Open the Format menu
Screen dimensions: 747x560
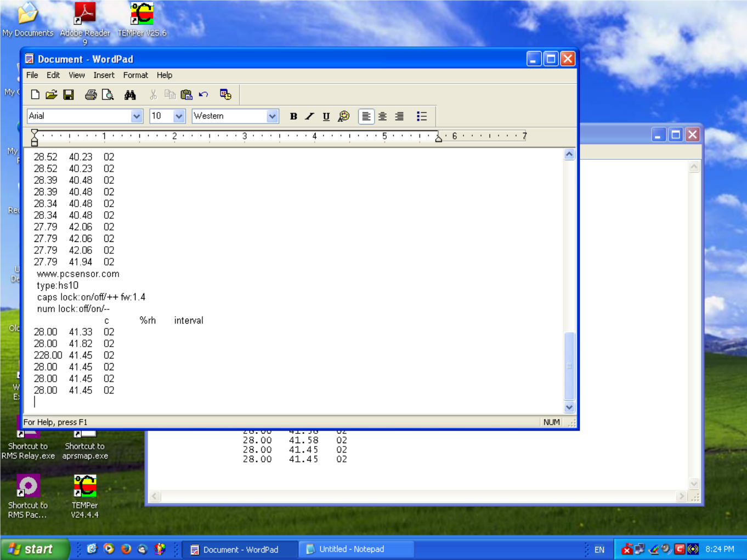(135, 75)
